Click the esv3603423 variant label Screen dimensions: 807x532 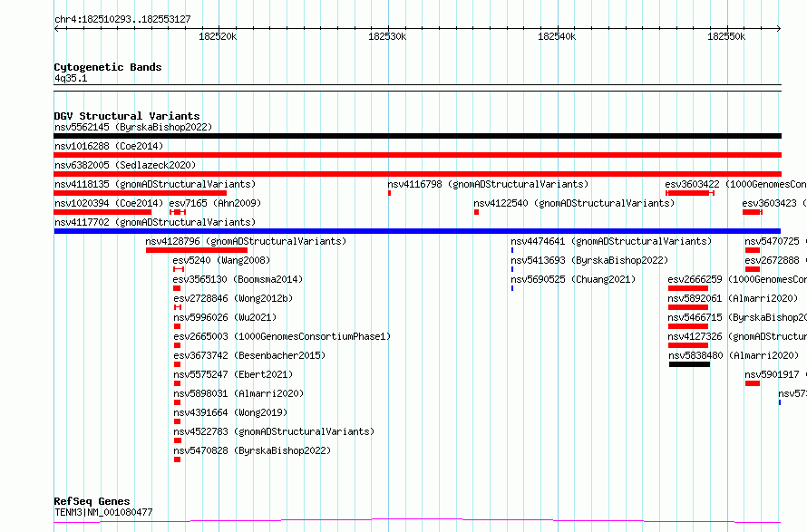774,203
